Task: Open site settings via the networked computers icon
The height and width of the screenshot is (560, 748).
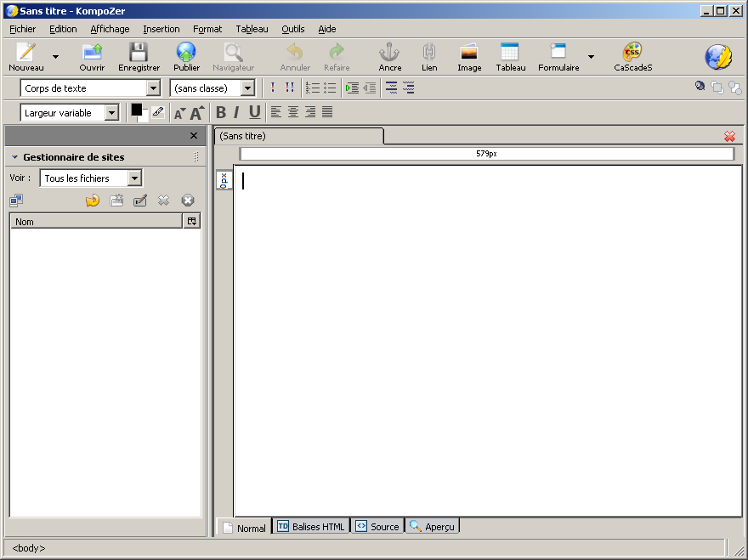Action: pyautogui.click(x=16, y=201)
